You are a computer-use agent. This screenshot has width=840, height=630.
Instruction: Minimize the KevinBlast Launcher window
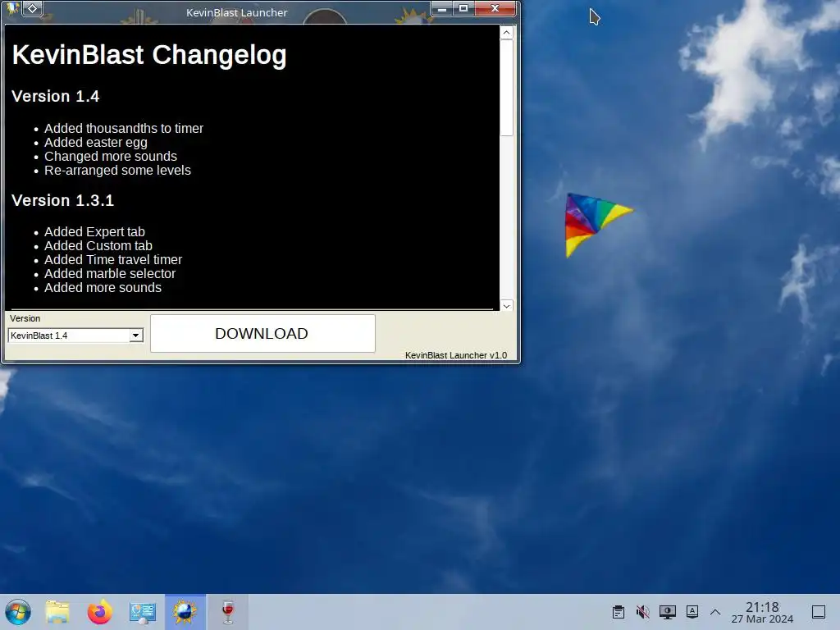click(442, 8)
